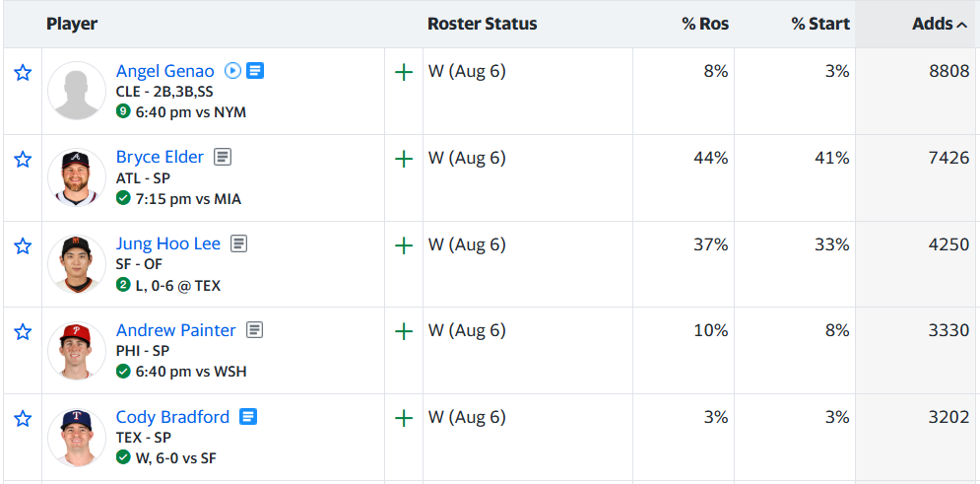Open notes icon beside Andrew Painter

point(254,329)
